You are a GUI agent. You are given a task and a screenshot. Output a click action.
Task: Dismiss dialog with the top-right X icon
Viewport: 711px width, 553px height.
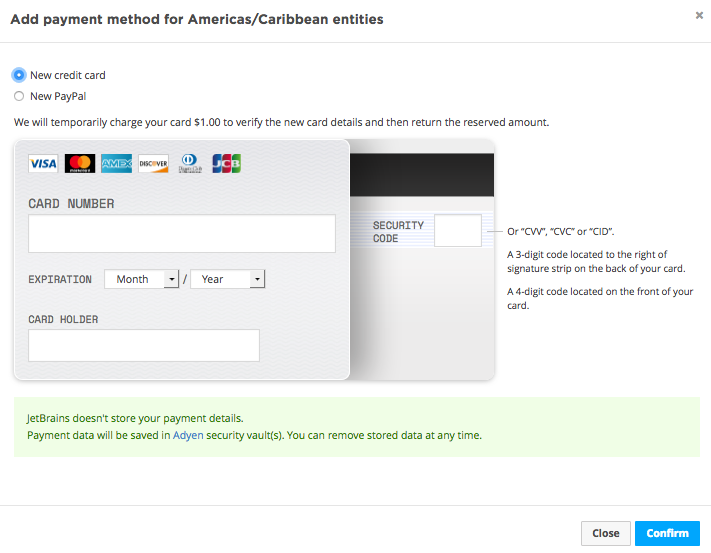click(x=699, y=16)
